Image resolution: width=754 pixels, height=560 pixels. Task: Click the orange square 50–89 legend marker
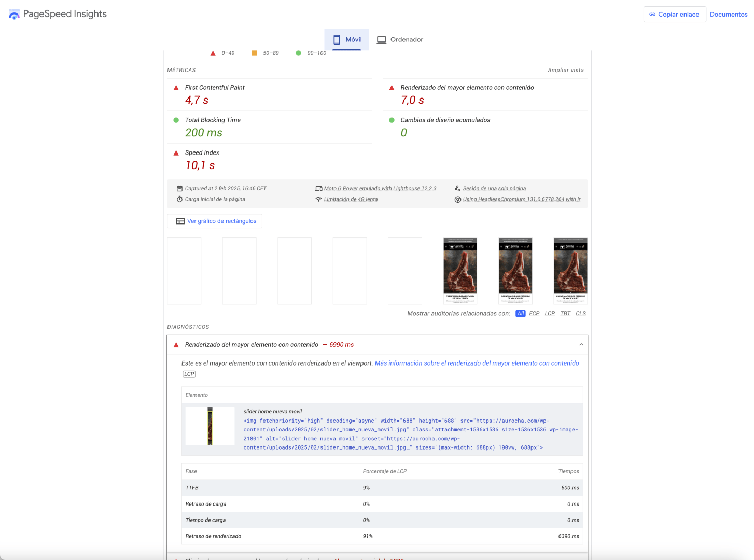(254, 53)
